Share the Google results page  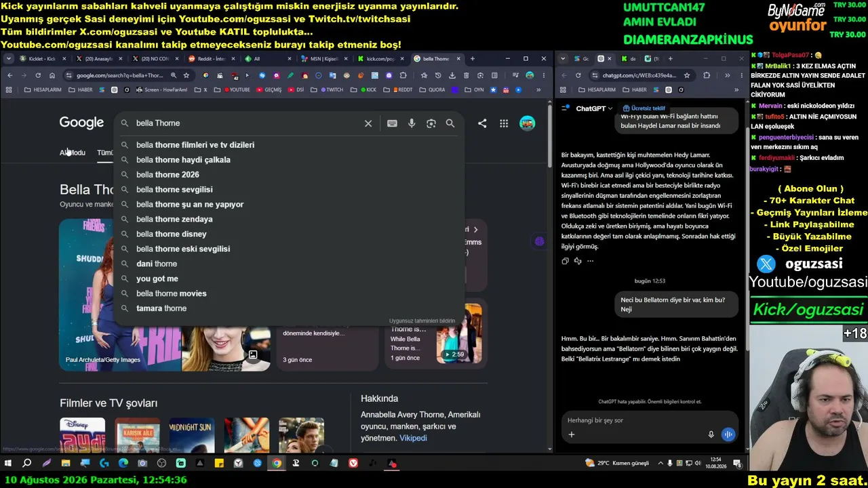coord(482,123)
